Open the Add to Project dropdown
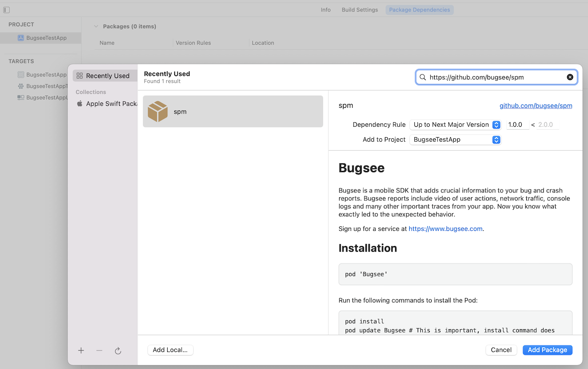The height and width of the screenshot is (369, 588). coord(496,140)
